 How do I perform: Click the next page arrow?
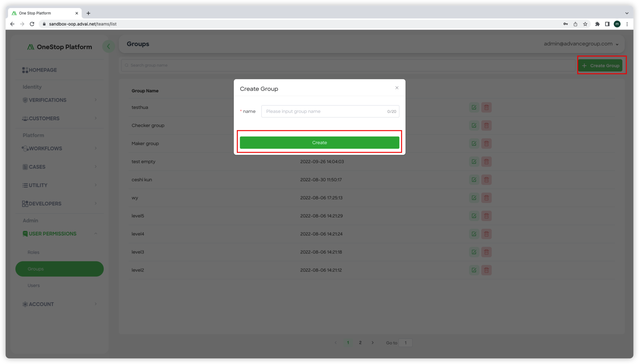tap(372, 343)
